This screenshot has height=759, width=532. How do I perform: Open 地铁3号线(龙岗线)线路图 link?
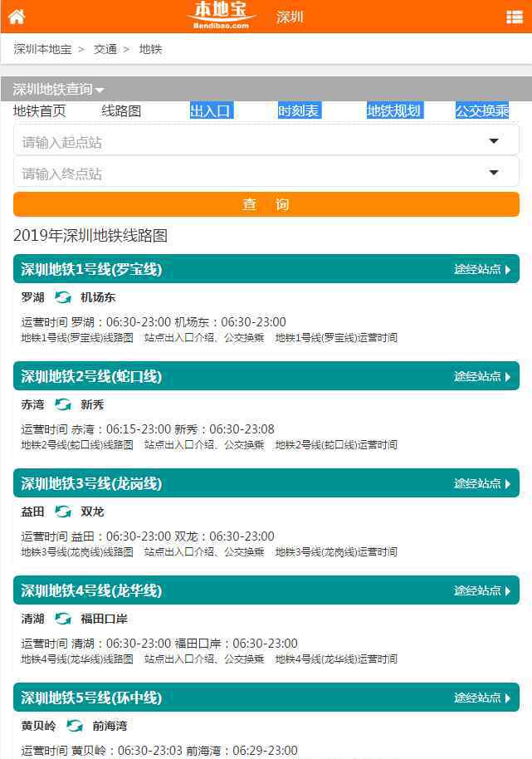77,552
